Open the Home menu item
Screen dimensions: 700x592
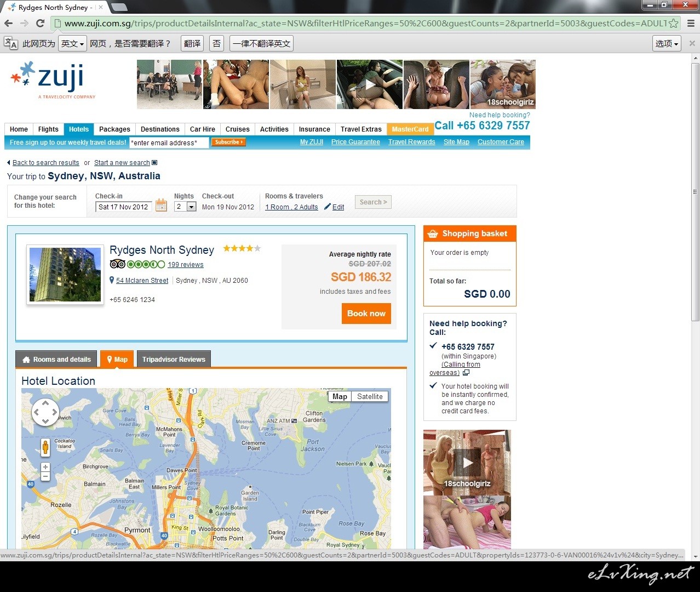(x=19, y=129)
